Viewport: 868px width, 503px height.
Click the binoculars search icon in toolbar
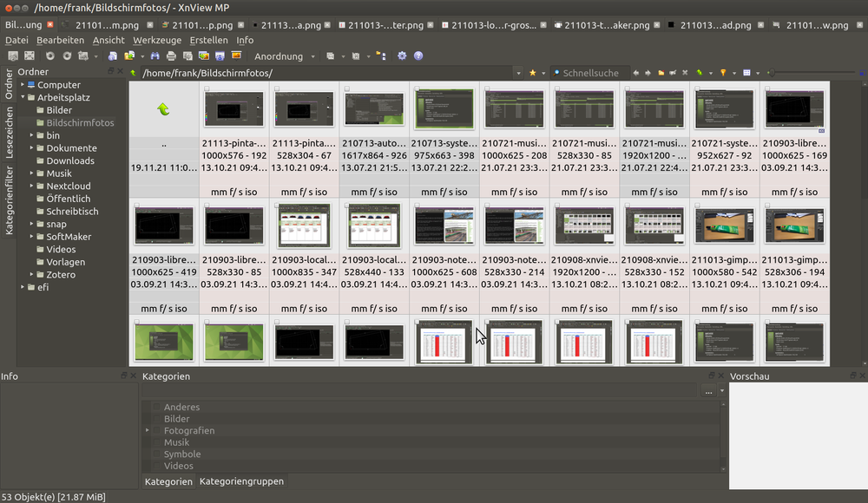click(155, 56)
